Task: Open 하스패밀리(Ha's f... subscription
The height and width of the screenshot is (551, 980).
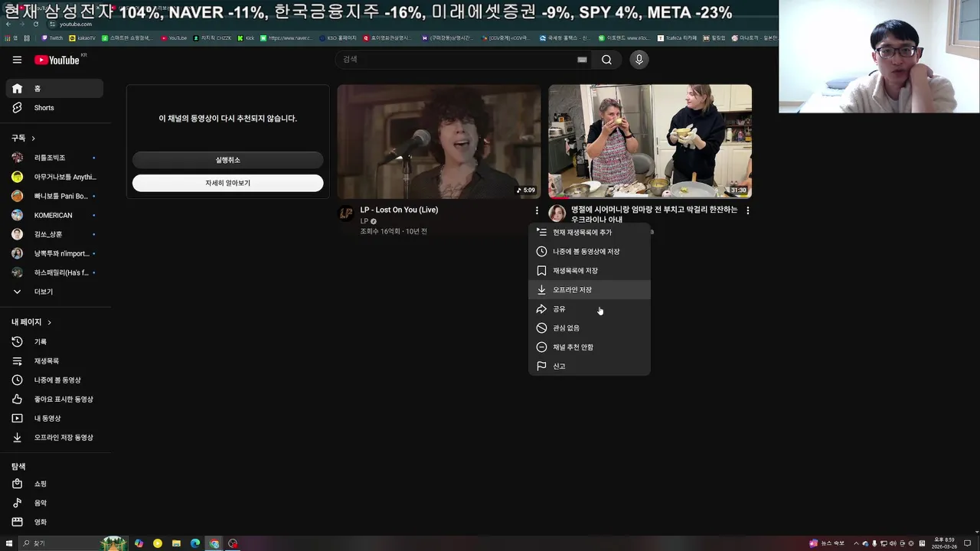Action: point(54,272)
